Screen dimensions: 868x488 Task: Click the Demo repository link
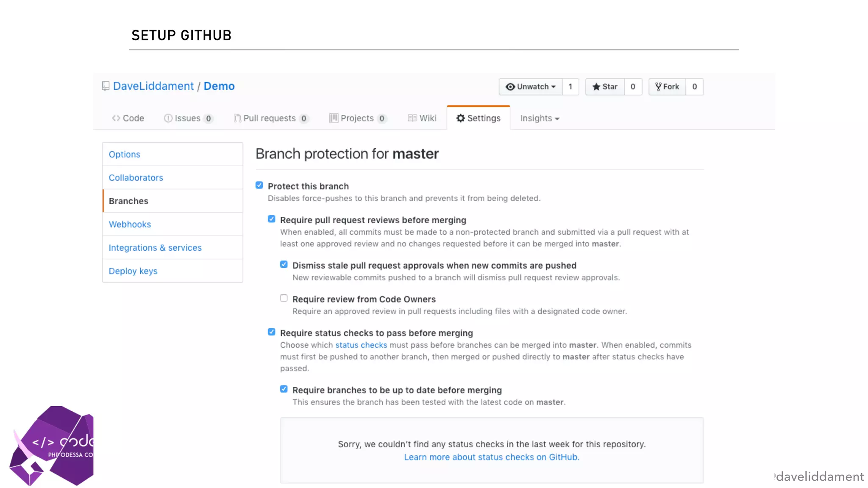click(x=219, y=86)
